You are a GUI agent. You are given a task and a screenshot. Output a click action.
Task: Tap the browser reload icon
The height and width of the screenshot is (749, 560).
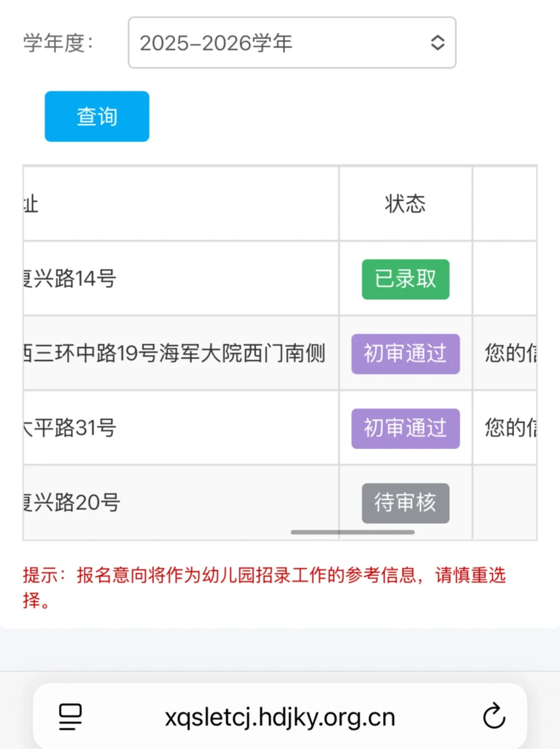point(494,717)
